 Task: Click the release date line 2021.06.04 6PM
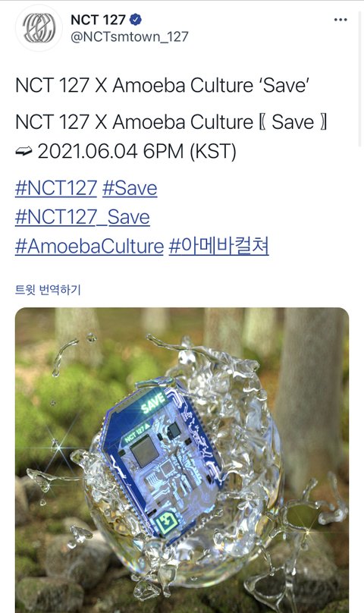(x=136, y=151)
